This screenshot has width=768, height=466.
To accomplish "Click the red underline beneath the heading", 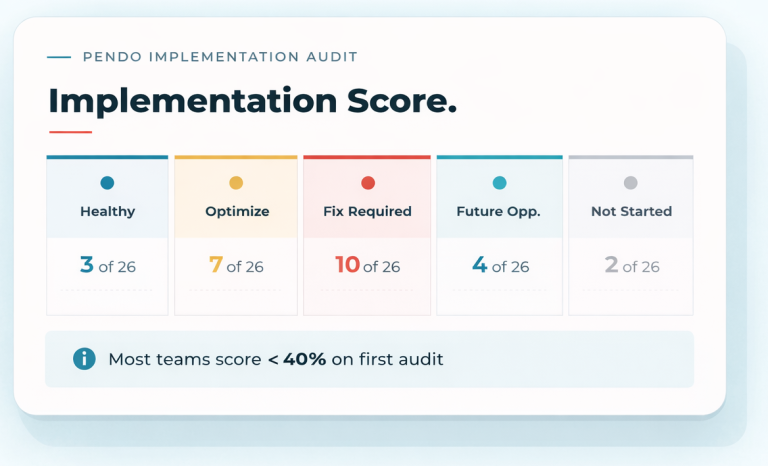I will [x=70, y=132].
